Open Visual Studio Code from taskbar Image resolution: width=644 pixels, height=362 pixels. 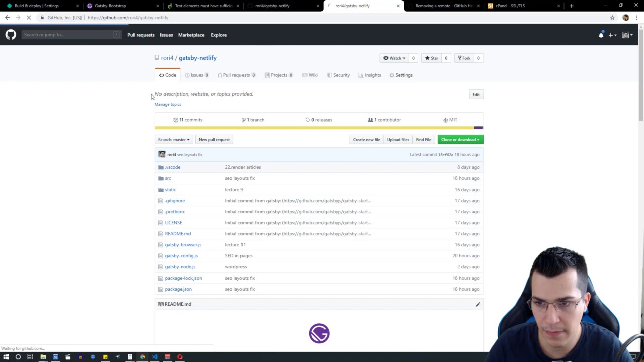(x=154, y=357)
